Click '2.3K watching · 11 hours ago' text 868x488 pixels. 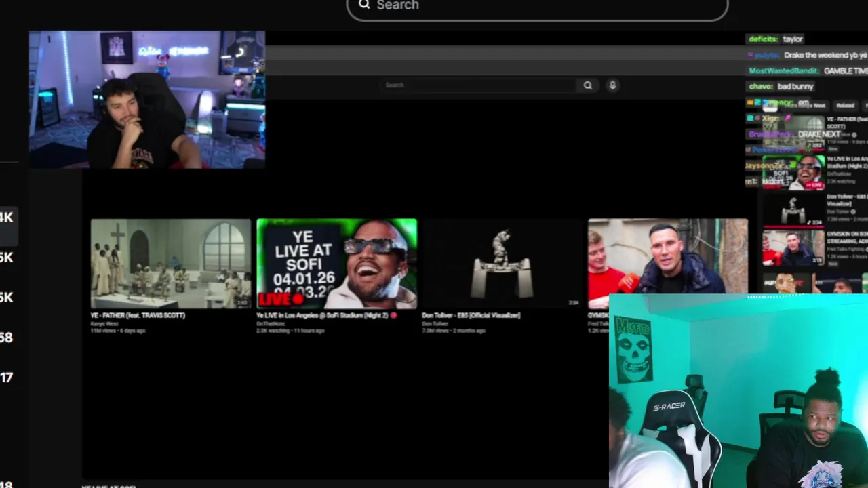pos(290,331)
